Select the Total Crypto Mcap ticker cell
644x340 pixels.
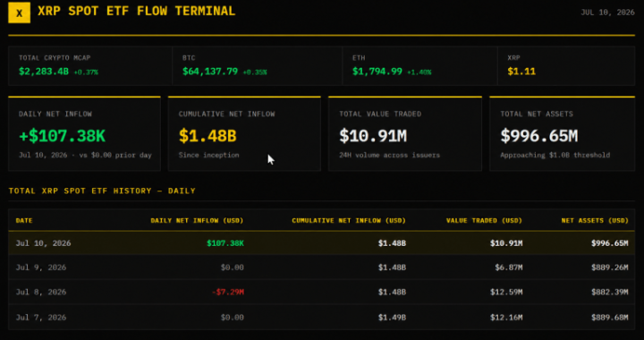click(x=90, y=65)
